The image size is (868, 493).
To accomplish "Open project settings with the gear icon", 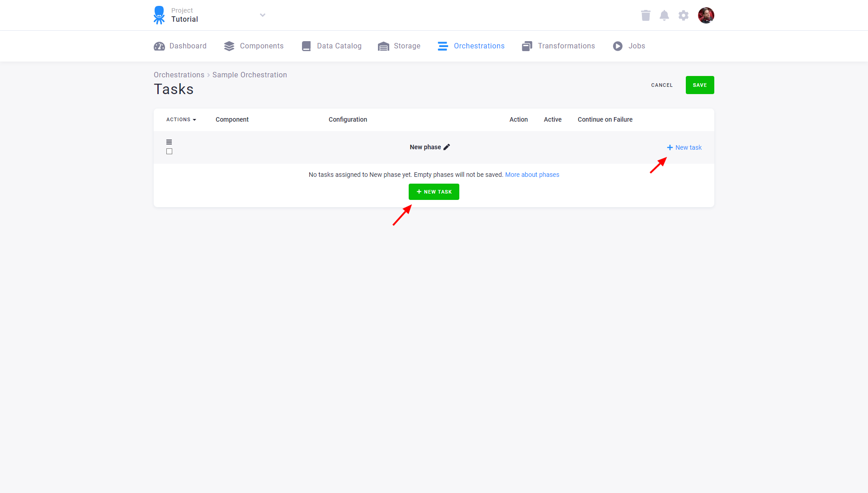I will [684, 15].
